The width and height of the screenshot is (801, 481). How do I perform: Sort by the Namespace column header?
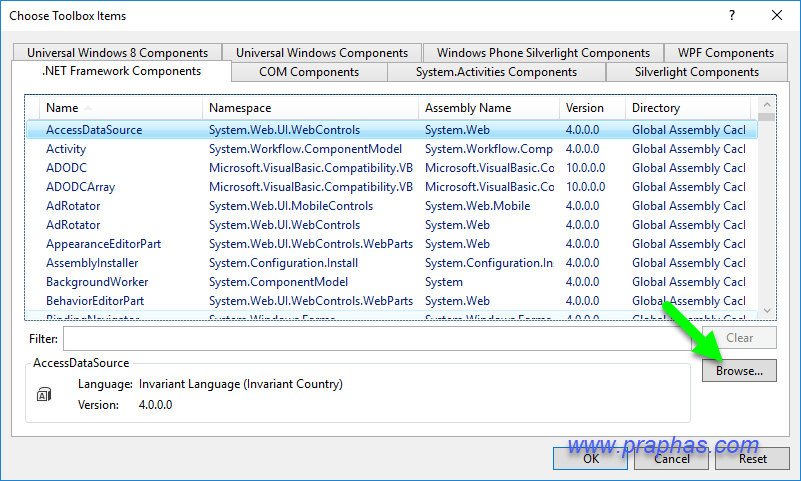pyautogui.click(x=310, y=108)
